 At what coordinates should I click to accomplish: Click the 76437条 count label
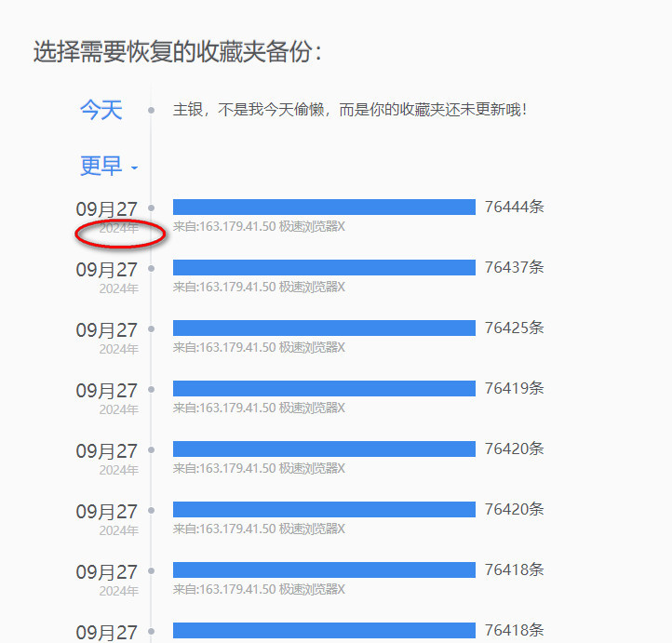514,267
